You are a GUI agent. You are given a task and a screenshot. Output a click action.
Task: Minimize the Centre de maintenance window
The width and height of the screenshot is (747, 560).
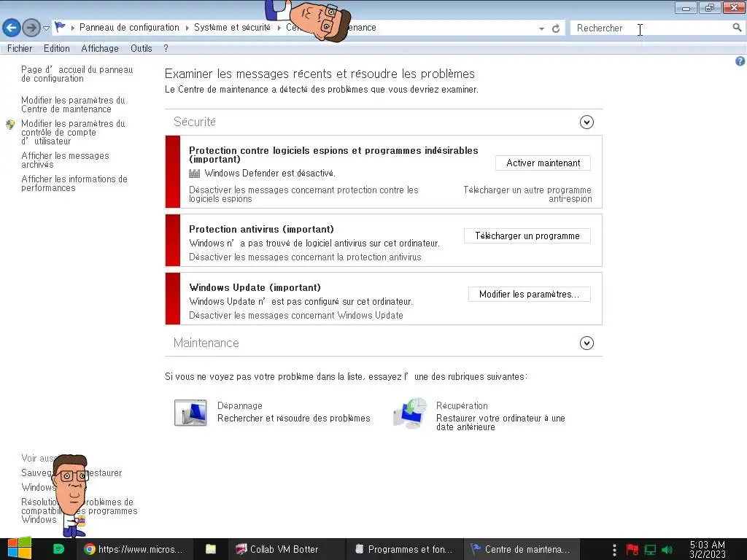pyautogui.click(x=686, y=7)
